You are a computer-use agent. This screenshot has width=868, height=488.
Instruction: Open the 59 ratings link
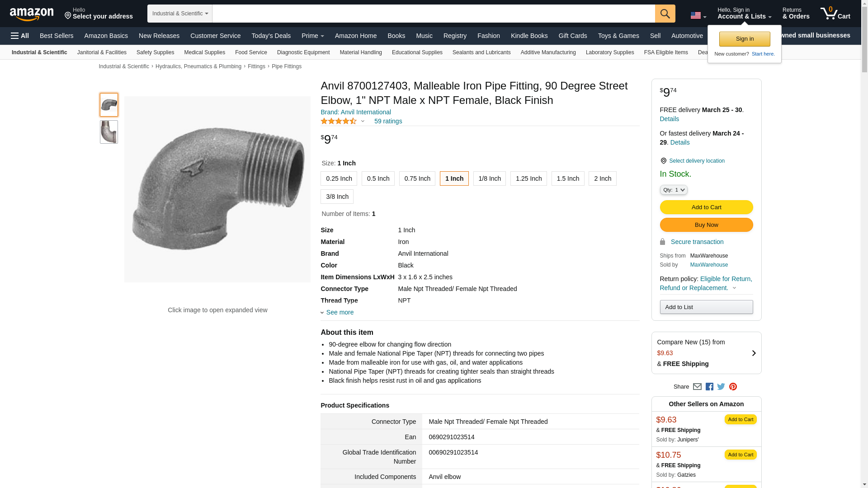388,122
